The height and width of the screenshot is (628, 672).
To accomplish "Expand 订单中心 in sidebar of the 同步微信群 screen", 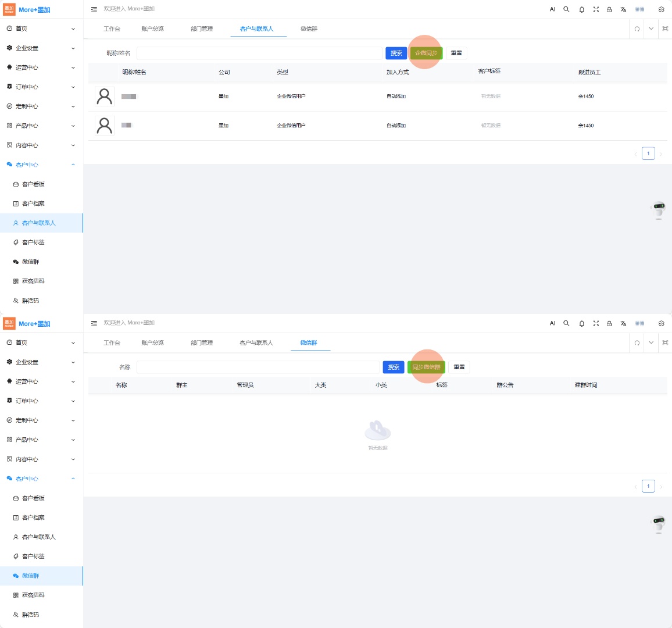I will click(x=41, y=401).
